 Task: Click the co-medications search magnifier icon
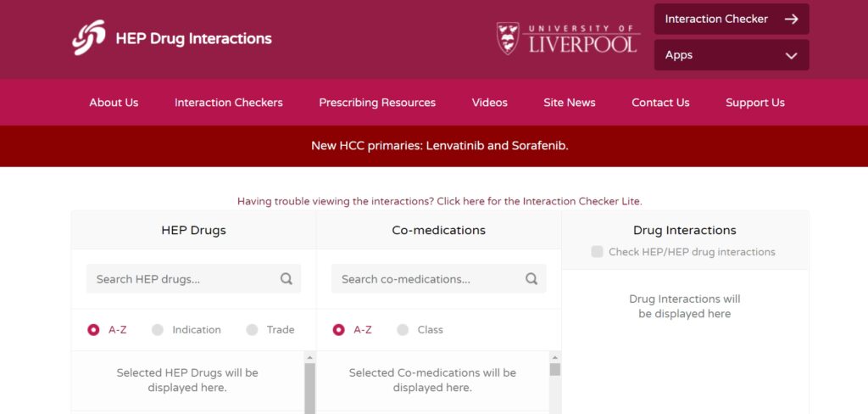531,278
